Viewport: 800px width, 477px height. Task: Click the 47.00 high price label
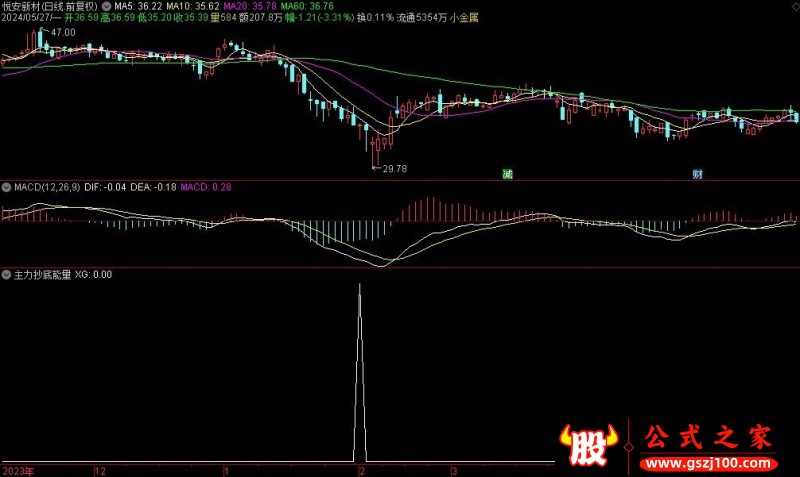click(x=62, y=33)
